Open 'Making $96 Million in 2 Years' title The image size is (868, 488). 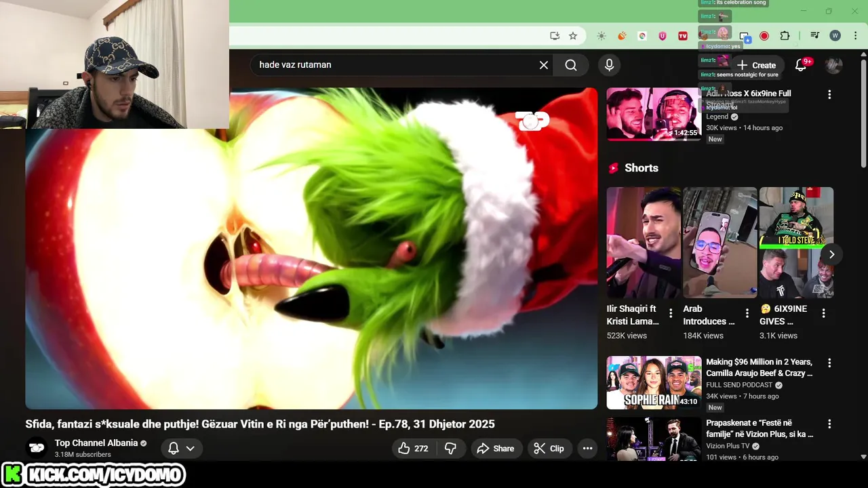759,367
